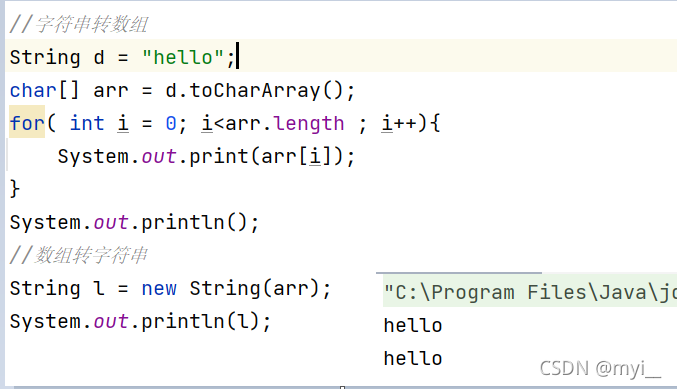Click the highlighted for keyword
Viewport: 677px width, 389px height.
(x=27, y=123)
